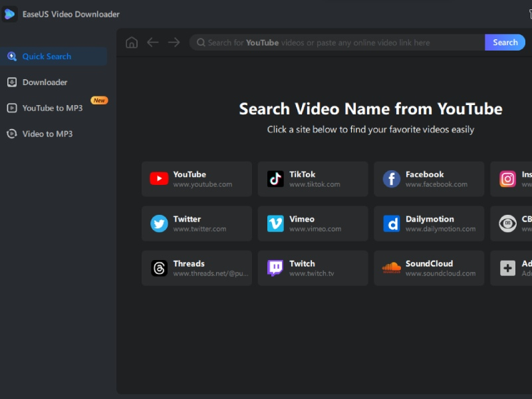Viewport: 532px width, 399px height.
Task: Open the Dailymotion site tile
Action: point(429,223)
